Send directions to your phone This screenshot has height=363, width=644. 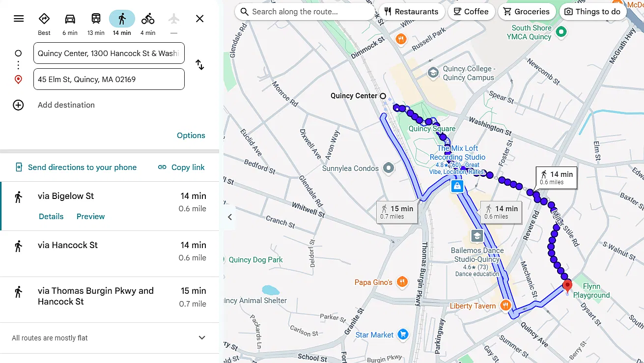76,167
